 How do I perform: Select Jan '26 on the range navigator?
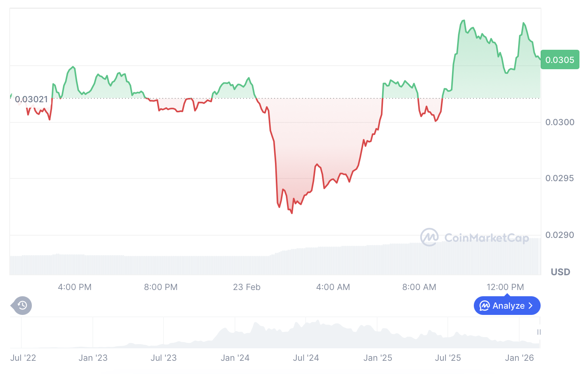pyautogui.click(x=519, y=358)
